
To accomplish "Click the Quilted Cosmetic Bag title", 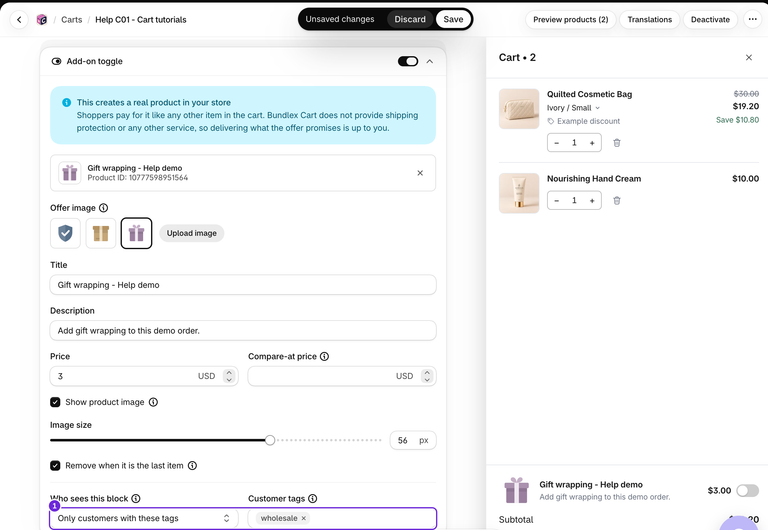I will click(x=589, y=94).
